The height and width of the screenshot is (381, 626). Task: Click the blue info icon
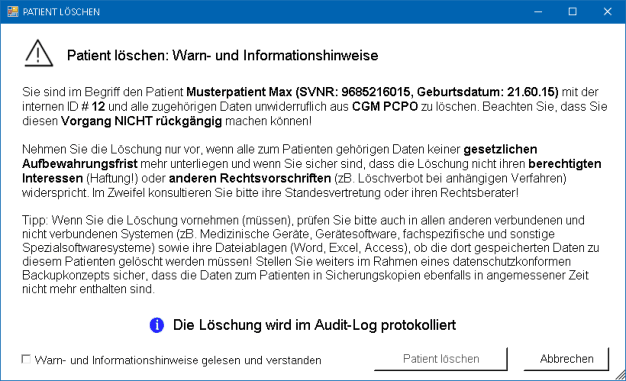tap(156, 325)
